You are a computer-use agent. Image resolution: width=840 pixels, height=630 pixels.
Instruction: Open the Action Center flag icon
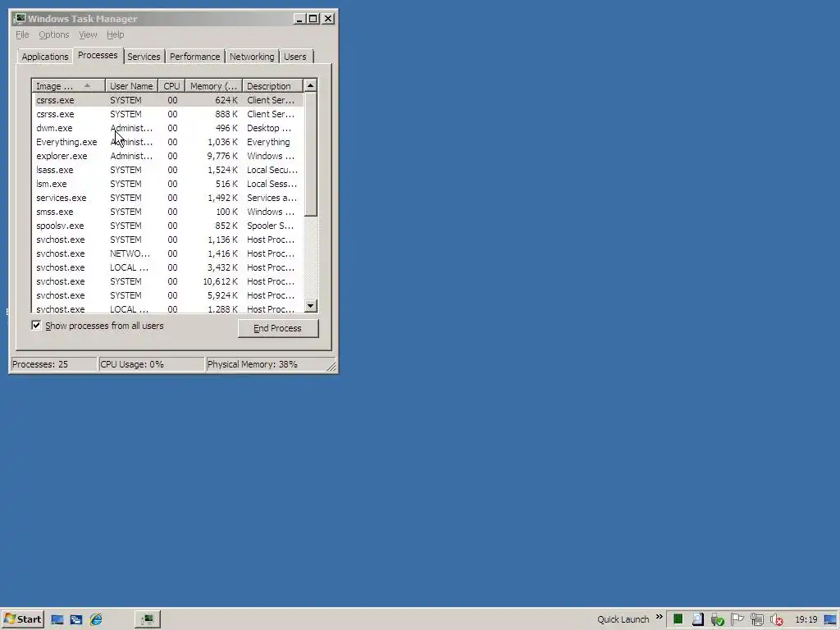(737, 619)
